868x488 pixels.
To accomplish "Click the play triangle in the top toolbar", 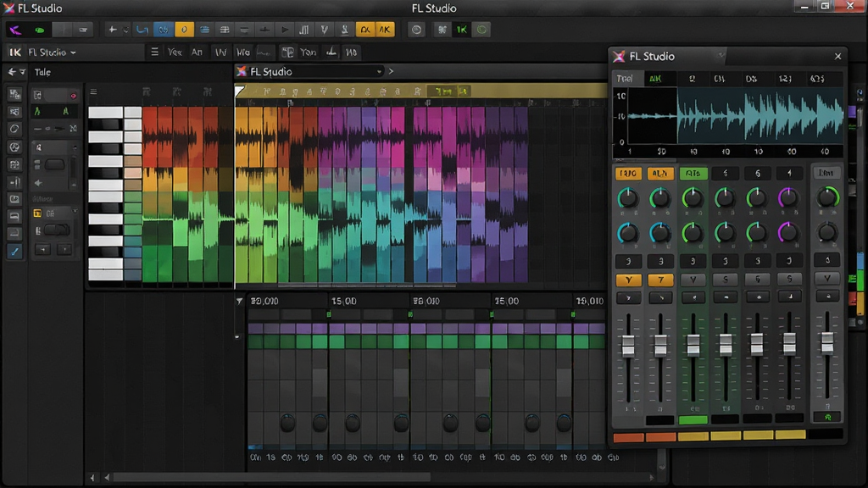I will (x=285, y=30).
